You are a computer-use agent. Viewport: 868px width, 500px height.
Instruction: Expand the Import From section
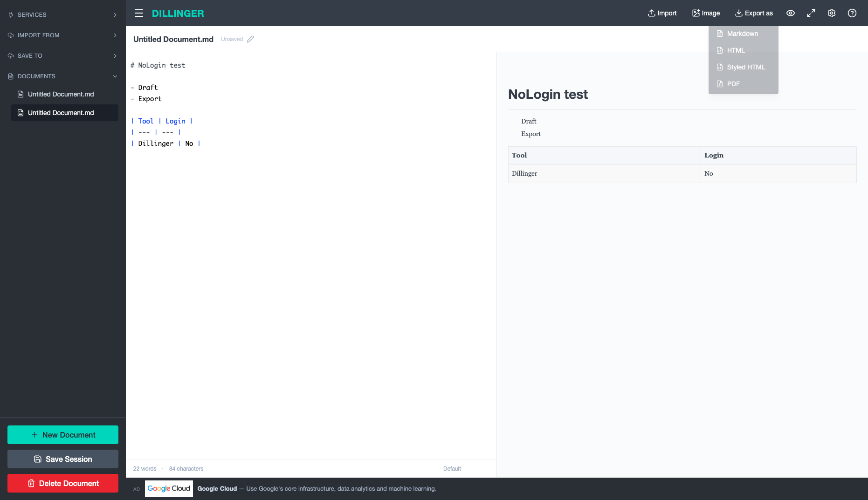coord(63,35)
